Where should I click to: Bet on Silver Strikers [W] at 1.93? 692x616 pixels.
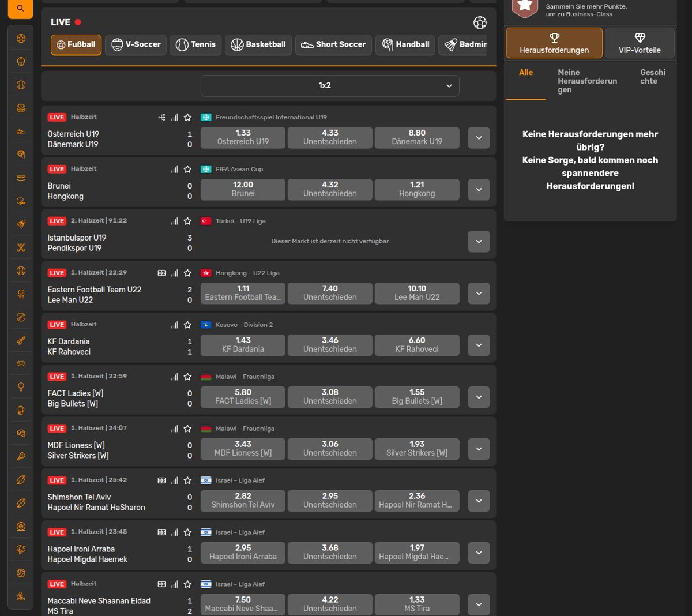[x=417, y=449]
